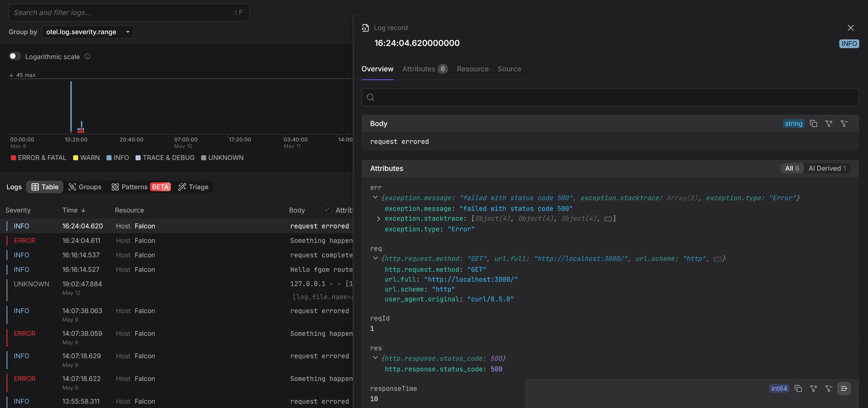
Task: Copy the responseTime attribute value
Action: tap(798, 388)
